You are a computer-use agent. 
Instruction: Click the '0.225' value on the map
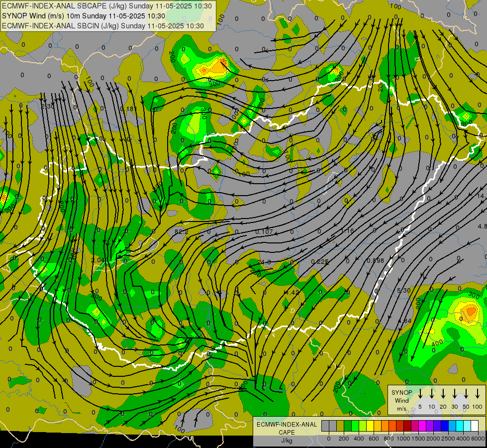point(320,261)
